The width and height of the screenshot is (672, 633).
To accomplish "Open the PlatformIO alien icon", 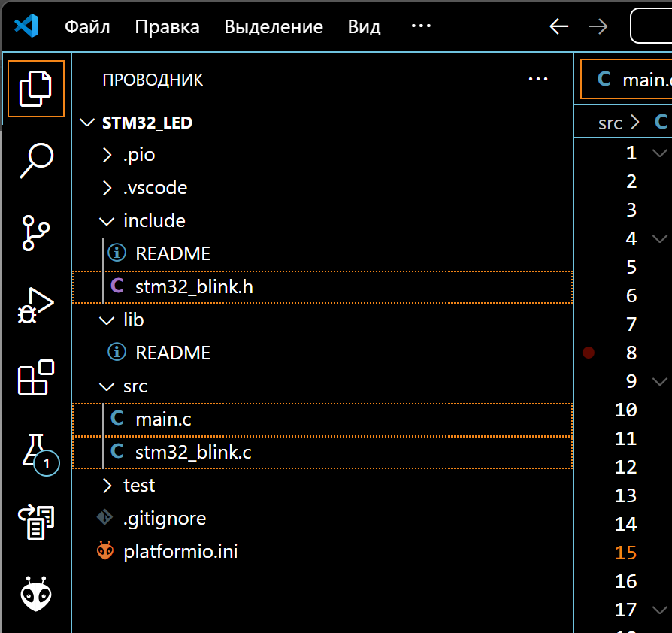I will point(36,594).
